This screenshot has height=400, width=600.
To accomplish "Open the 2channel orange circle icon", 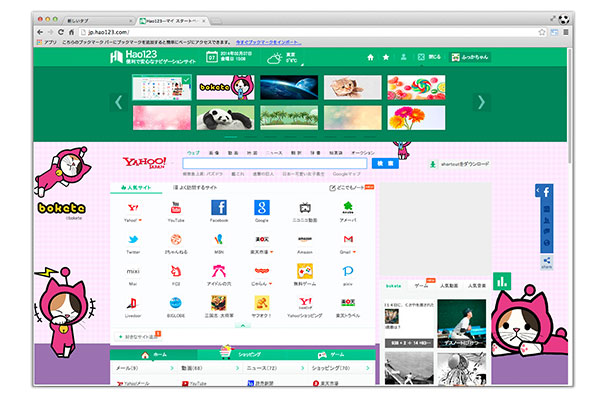I will tap(176, 240).
